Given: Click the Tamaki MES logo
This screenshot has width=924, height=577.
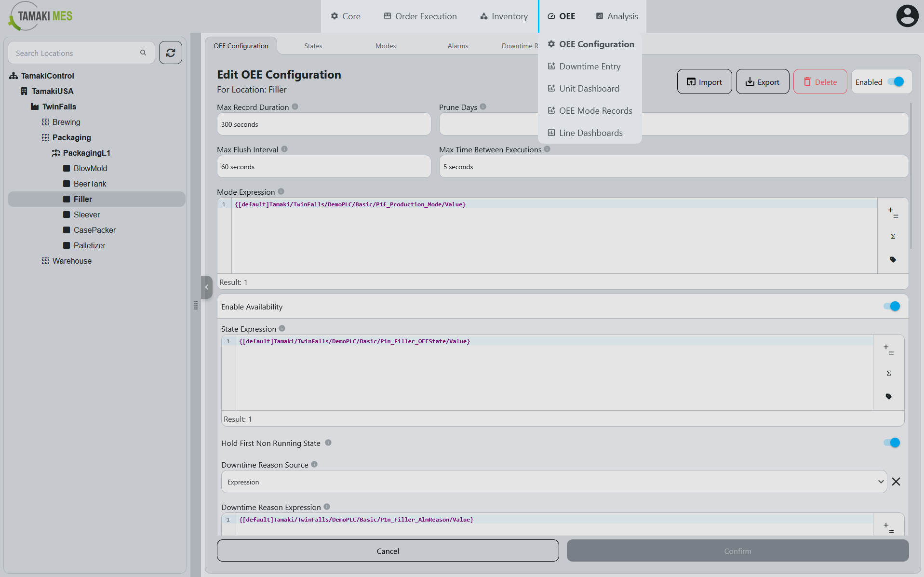Looking at the screenshot, I should click(40, 16).
